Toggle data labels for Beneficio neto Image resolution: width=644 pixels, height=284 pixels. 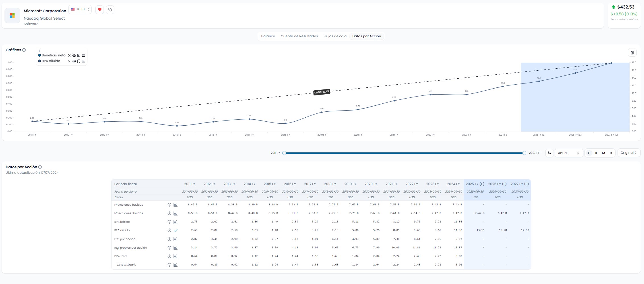(84, 56)
